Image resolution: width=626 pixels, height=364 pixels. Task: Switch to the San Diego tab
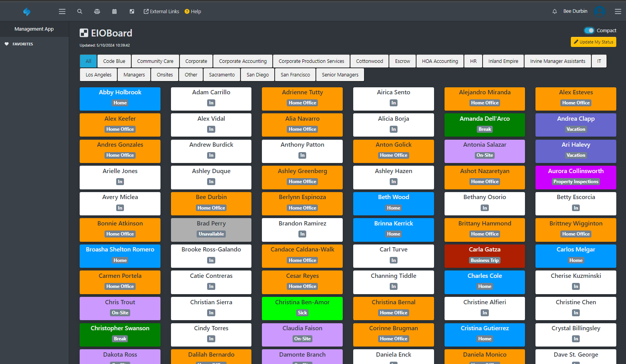click(258, 75)
